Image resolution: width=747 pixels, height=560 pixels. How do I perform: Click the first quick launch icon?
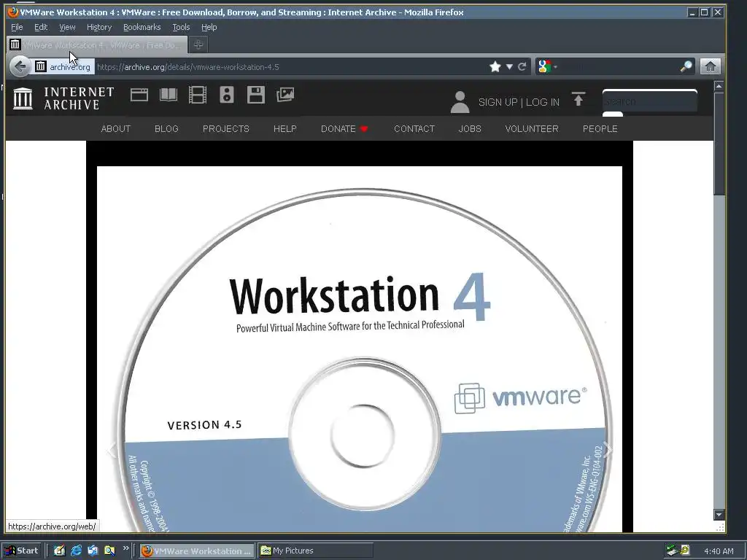[59, 551]
